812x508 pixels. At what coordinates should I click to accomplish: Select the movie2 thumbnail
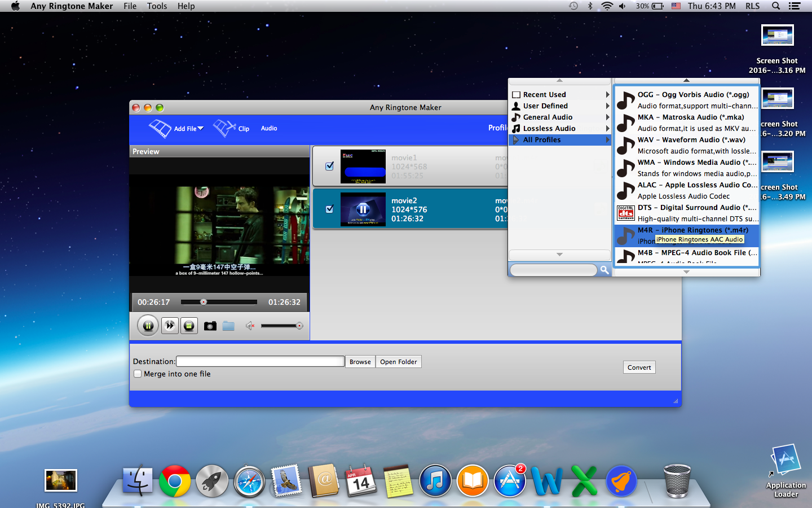[363, 209]
